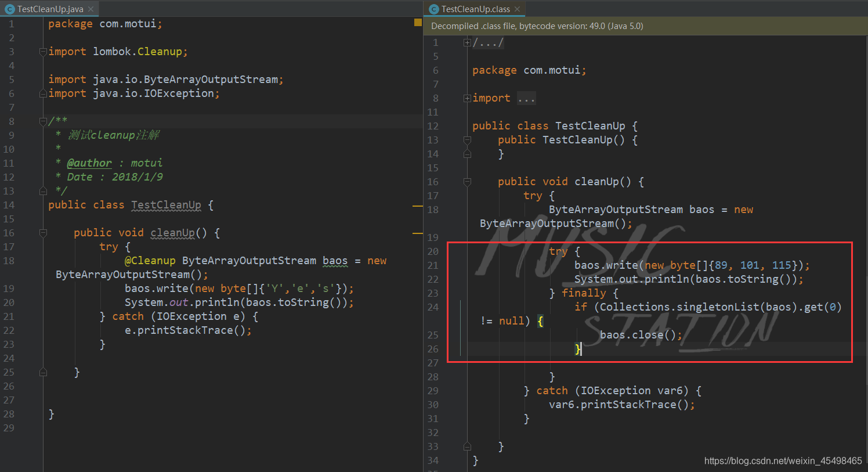This screenshot has width=868, height=472.
Task: Click 'import java.io.IOException;' line
Action: click(x=133, y=93)
